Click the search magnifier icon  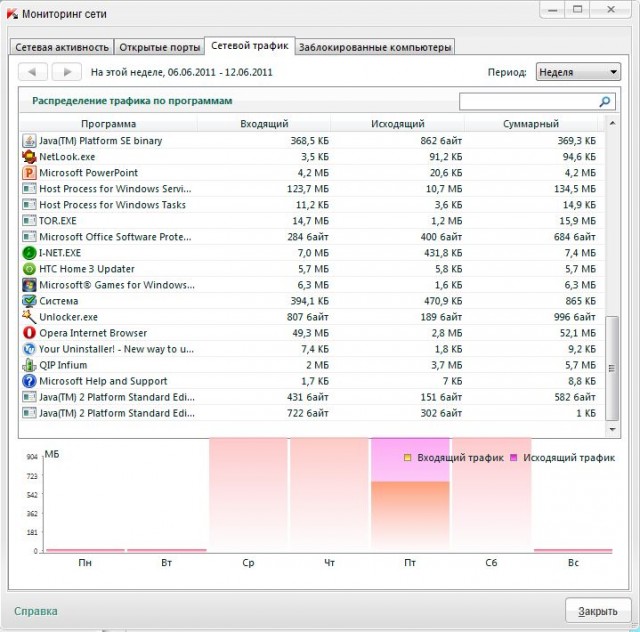click(x=604, y=102)
